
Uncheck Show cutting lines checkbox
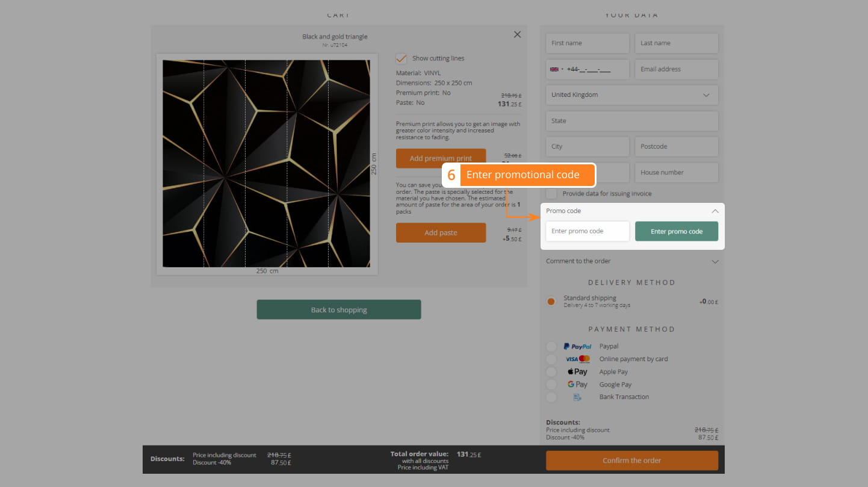[x=401, y=58]
